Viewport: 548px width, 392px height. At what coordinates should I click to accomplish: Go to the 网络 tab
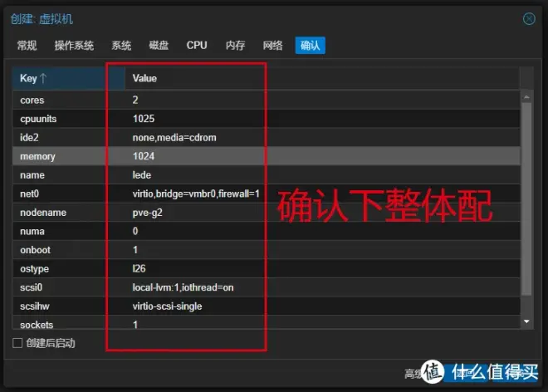coord(272,46)
